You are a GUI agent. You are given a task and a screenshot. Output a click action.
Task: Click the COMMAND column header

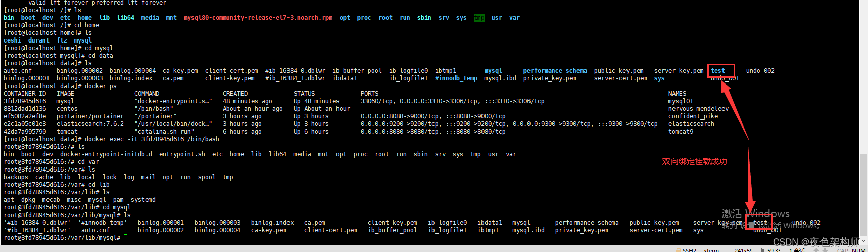147,94
